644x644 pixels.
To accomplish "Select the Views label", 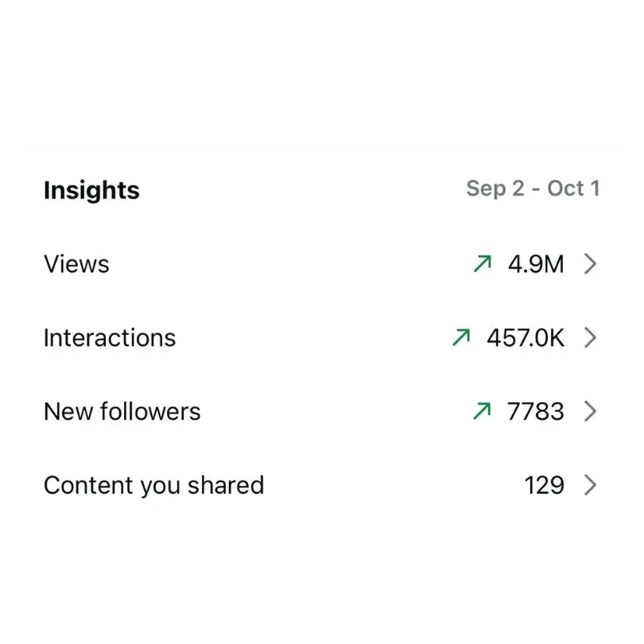I will point(76,264).
